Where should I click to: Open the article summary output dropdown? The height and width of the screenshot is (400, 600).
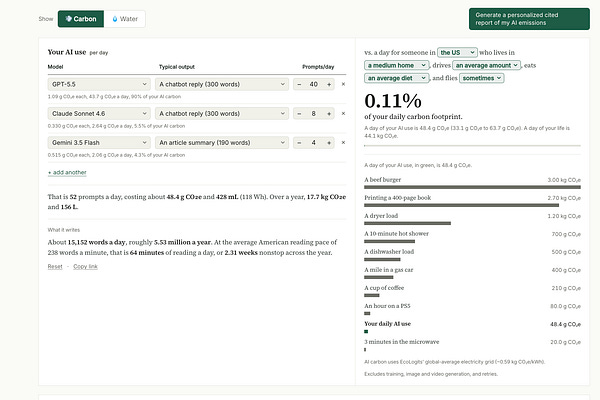coord(222,142)
